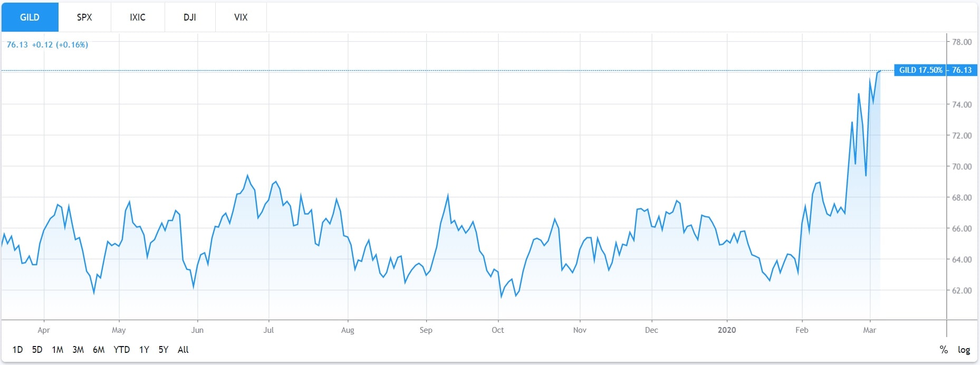Click the 76.13 current price axis tag
The height and width of the screenshot is (365, 980).
pos(962,70)
